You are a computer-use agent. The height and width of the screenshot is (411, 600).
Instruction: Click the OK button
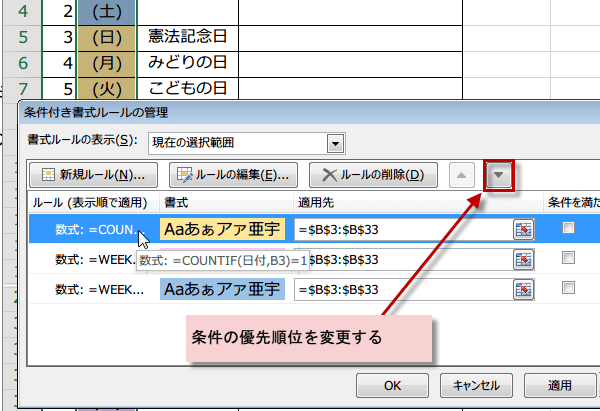click(393, 385)
